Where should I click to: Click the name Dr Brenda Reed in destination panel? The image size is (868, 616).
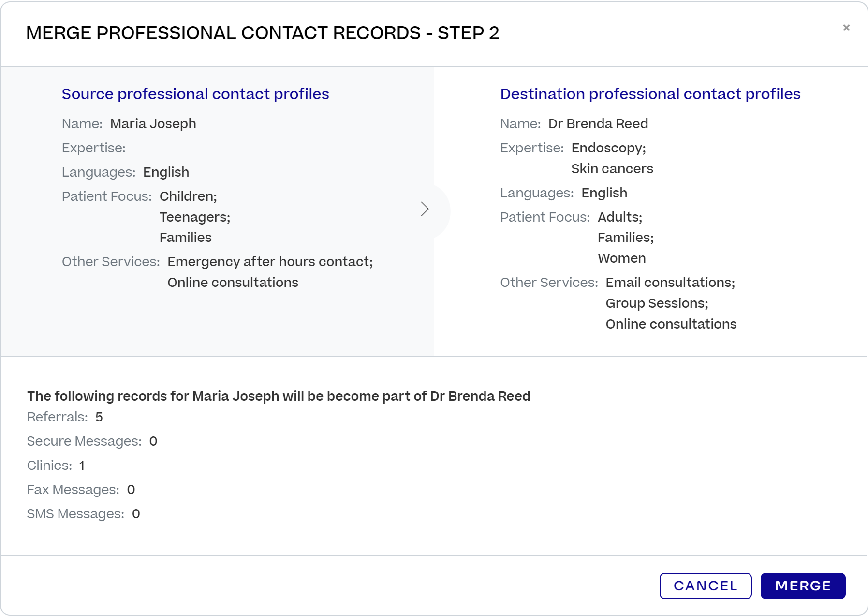click(x=599, y=124)
